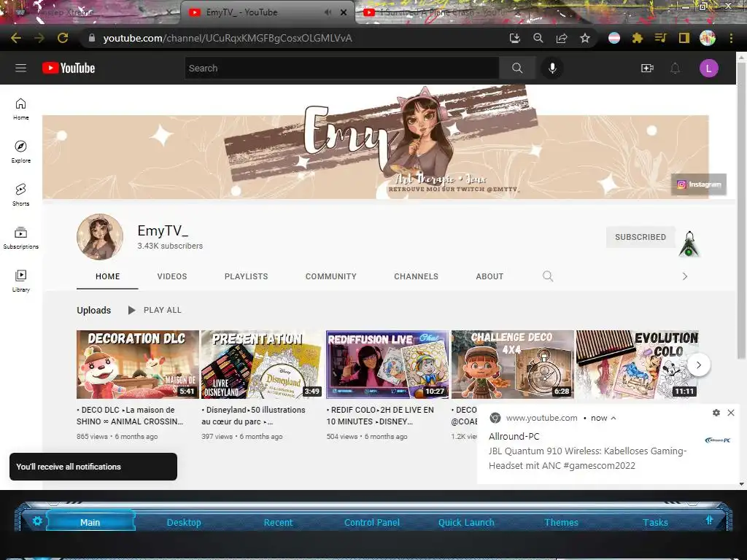Open Explore in the sidebar
Viewport: 747px width, 560px height.
(x=20, y=152)
